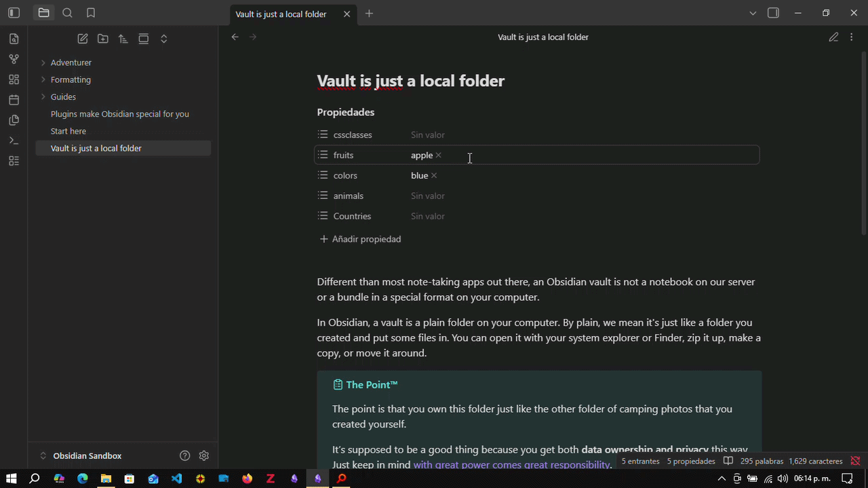Select Vault is just a local folder note
This screenshot has height=488, width=868.
(x=123, y=148)
